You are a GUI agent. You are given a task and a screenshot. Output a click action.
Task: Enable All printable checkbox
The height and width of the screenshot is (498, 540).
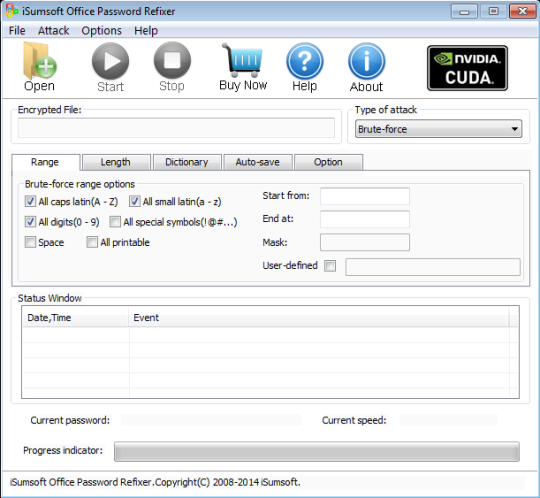click(x=92, y=242)
